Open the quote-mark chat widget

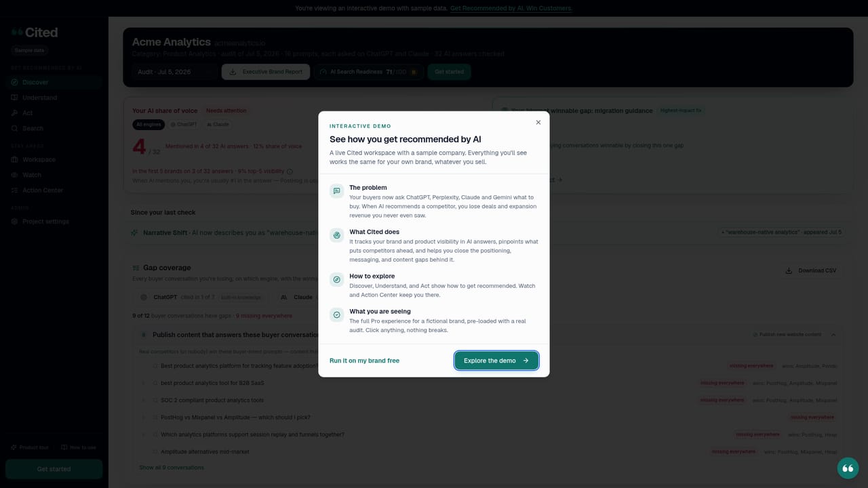click(848, 468)
